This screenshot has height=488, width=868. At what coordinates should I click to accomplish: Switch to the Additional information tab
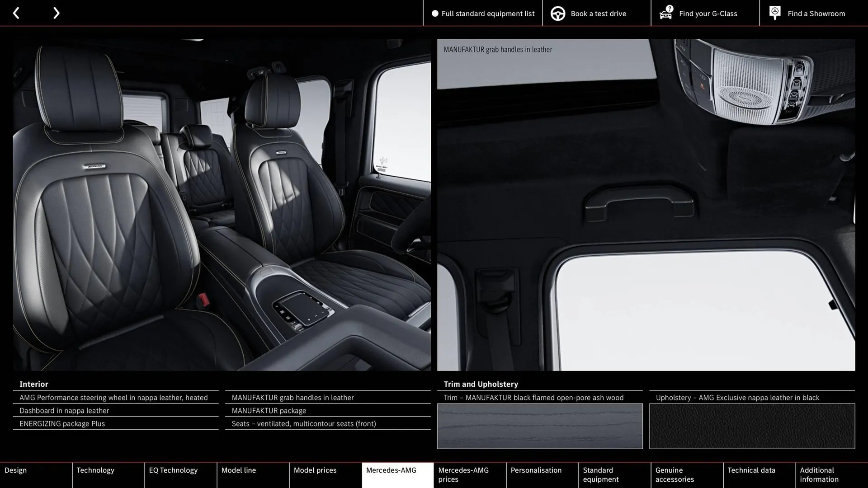point(819,474)
